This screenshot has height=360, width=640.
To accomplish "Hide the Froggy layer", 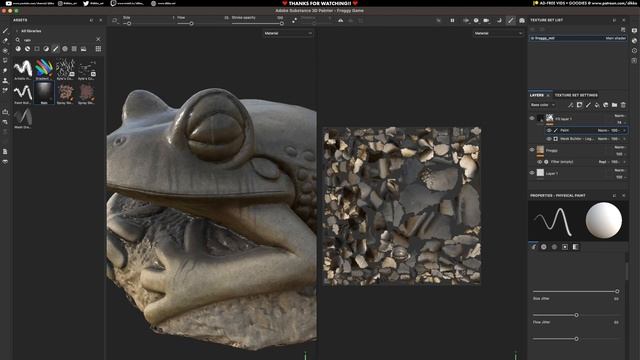I will [x=532, y=150].
